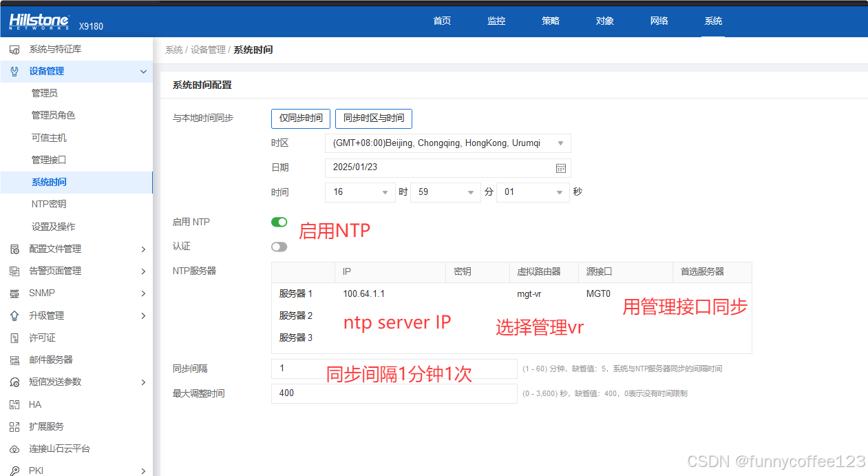The height and width of the screenshot is (476, 868).
Task: Open the 监控 top menu
Action: (496, 21)
